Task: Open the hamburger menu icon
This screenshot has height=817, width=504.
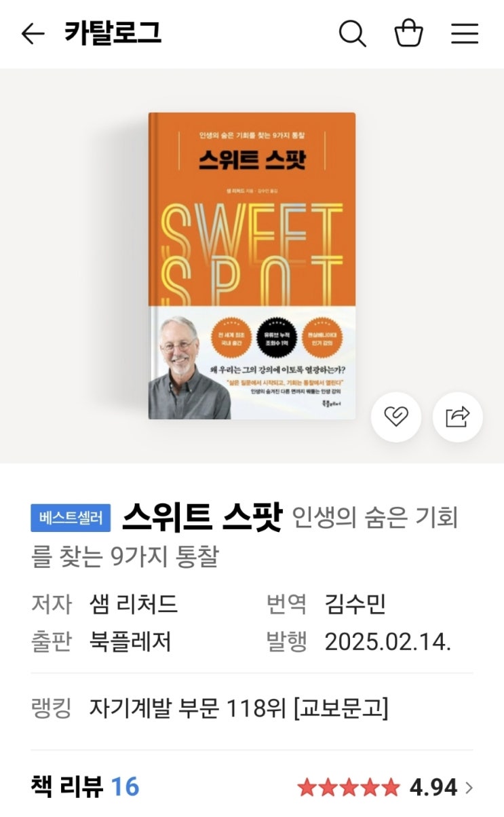Action: (465, 33)
